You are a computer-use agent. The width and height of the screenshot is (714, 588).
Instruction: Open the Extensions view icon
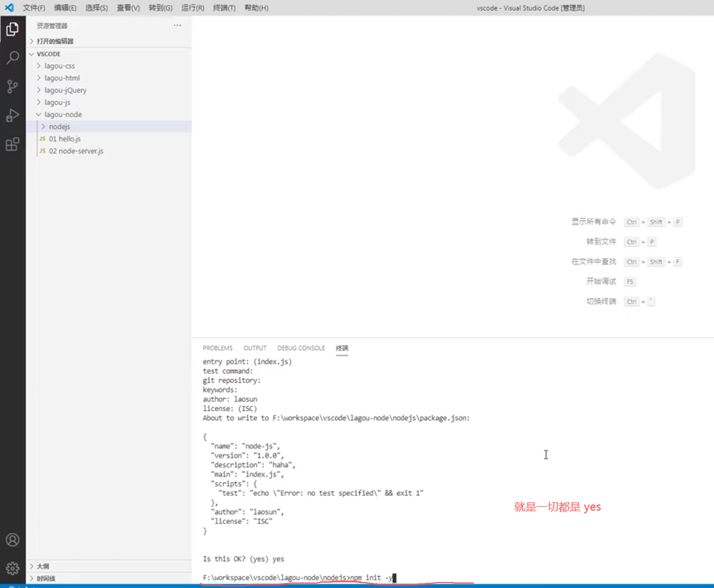coord(12,144)
